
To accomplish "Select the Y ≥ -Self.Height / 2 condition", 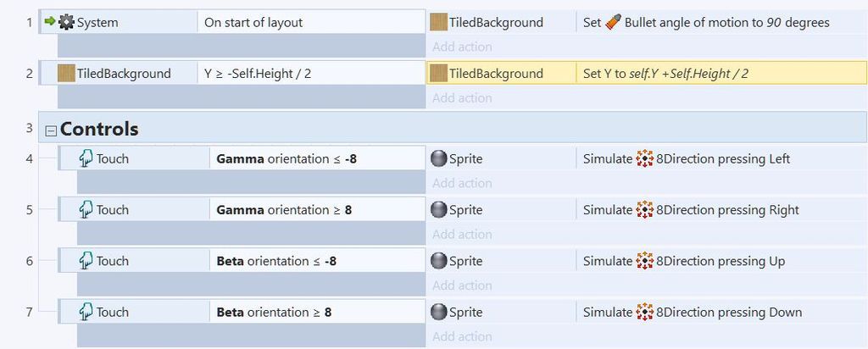I will 312,74.
